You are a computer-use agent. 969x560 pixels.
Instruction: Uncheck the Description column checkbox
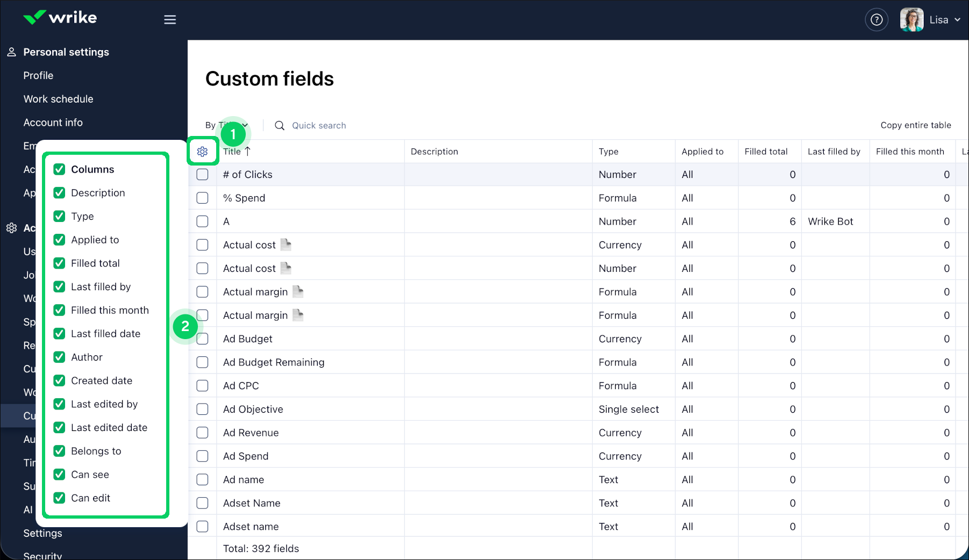coord(60,193)
